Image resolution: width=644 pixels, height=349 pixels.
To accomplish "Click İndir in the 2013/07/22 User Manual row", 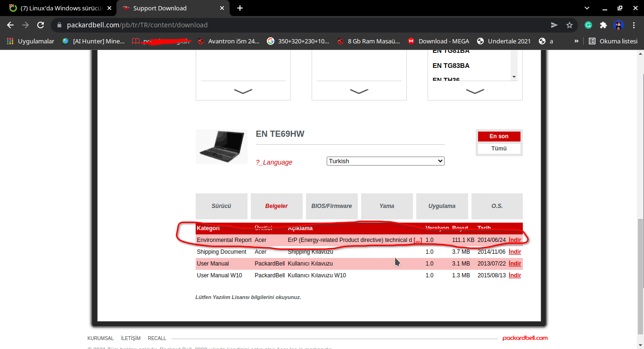I will point(515,264).
